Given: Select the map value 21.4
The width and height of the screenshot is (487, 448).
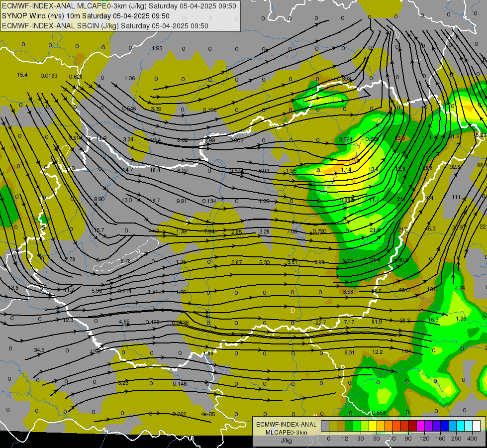Looking at the screenshot, I should click(x=375, y=230).
